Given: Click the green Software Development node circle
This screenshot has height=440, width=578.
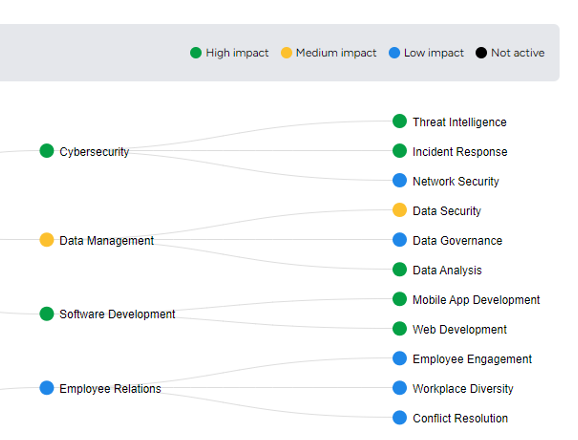Looking at the screenshot, I should (x=47, y=314).
